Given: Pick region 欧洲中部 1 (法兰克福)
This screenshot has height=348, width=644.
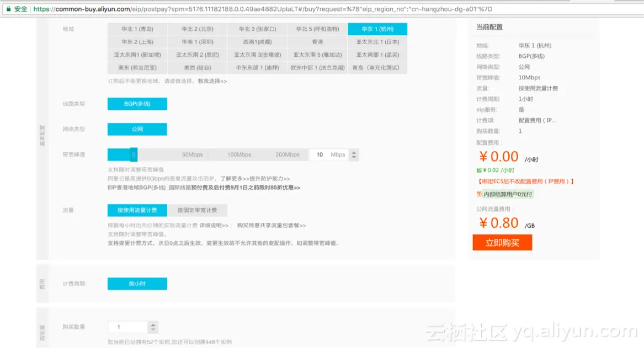Looking at the screenshot, I should pos(317,68).
